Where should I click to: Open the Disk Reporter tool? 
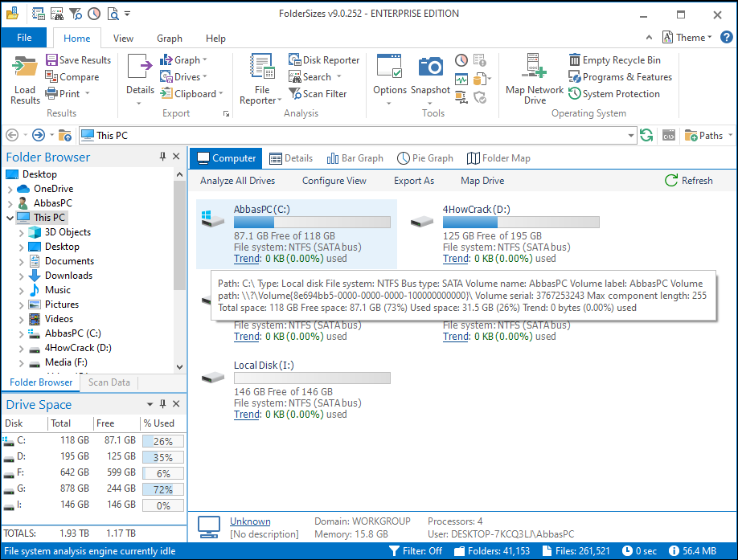pos(324,60)
